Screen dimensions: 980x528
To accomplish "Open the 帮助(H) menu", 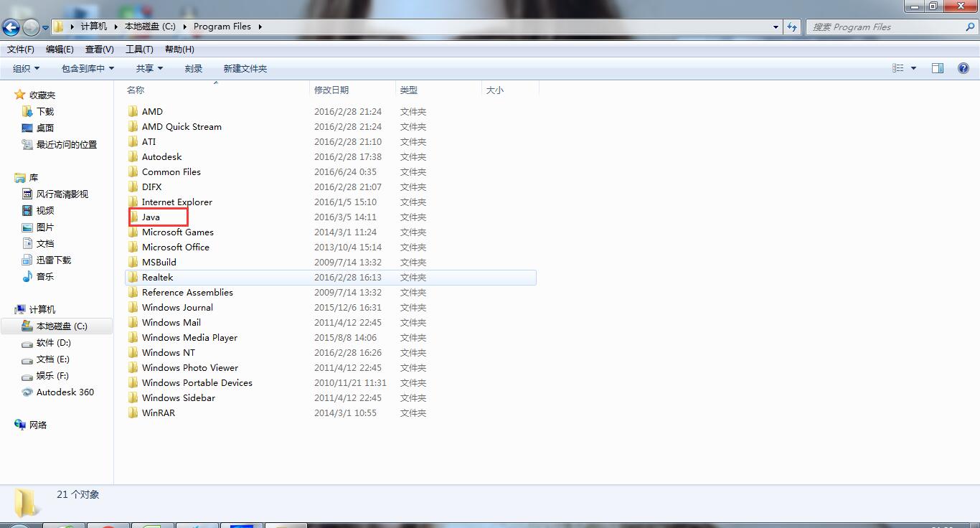I will click(x=179, y=49).
